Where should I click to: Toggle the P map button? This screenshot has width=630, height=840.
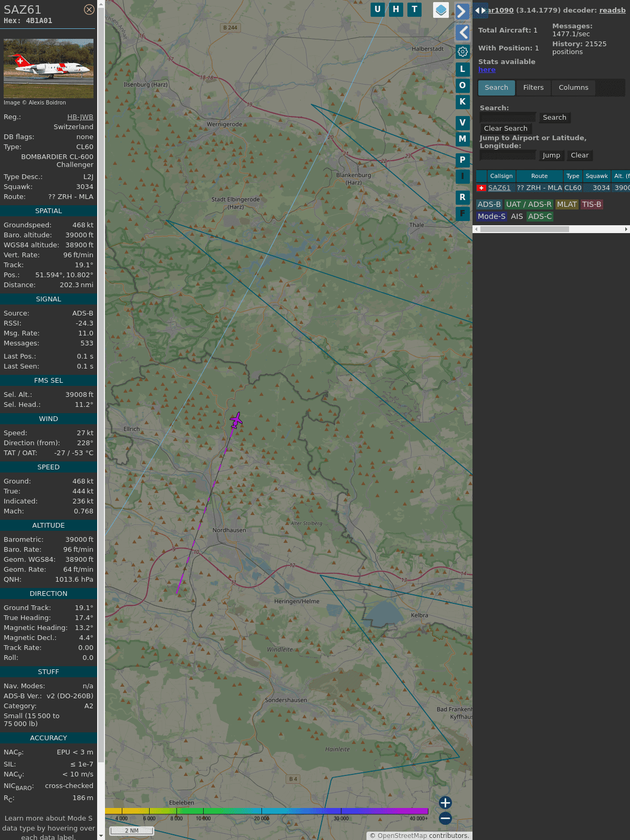(463, 160)
